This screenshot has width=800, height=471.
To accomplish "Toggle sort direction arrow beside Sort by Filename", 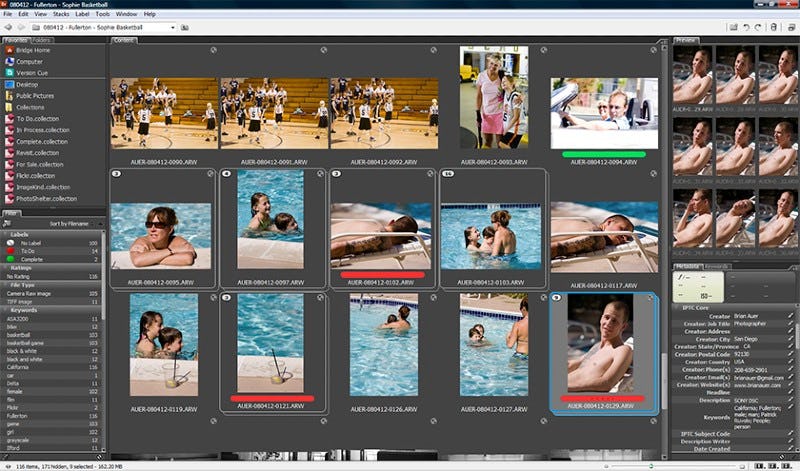I will (99, 224).
